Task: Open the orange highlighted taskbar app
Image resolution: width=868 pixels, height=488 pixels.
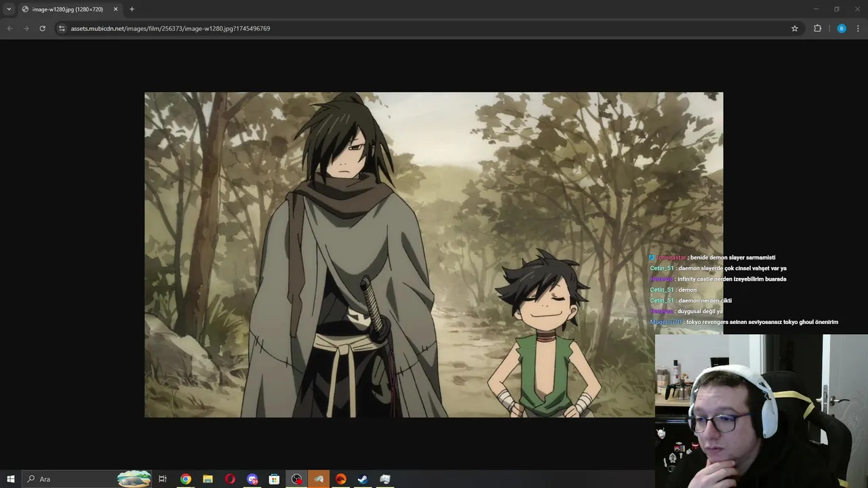Action: (319, 479)
